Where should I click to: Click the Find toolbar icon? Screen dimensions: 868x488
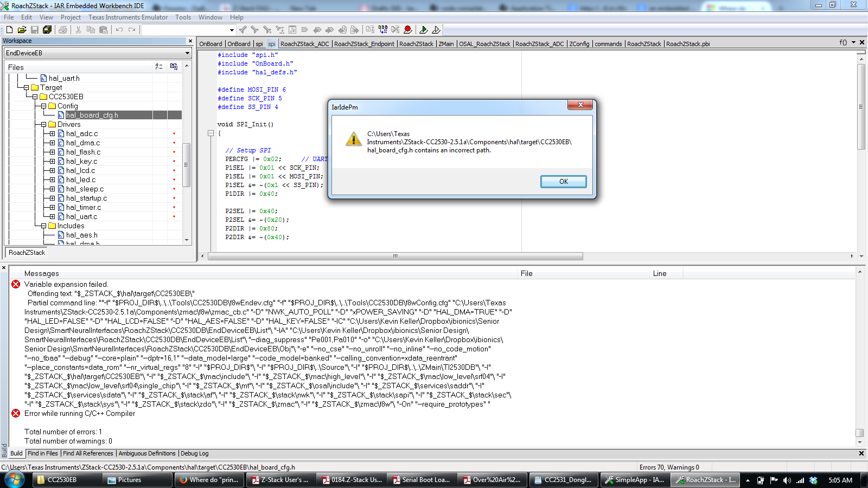coord(267,30)
